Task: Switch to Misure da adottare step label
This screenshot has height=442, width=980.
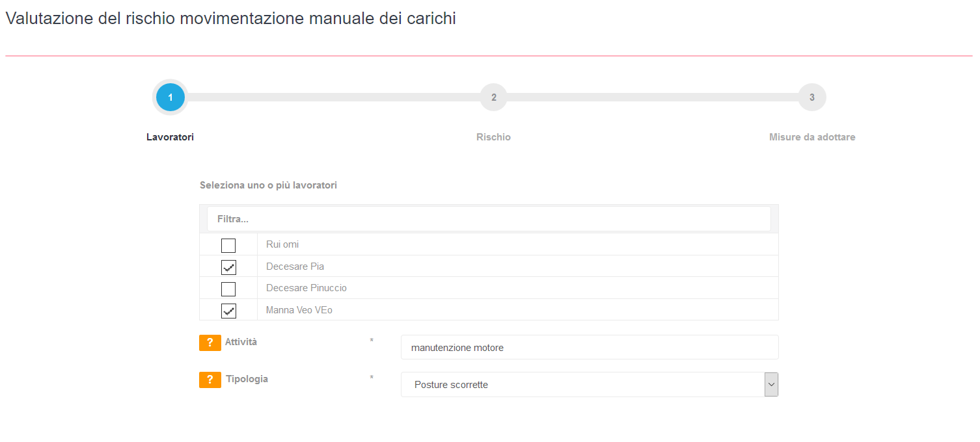Action: click(812, 137)
